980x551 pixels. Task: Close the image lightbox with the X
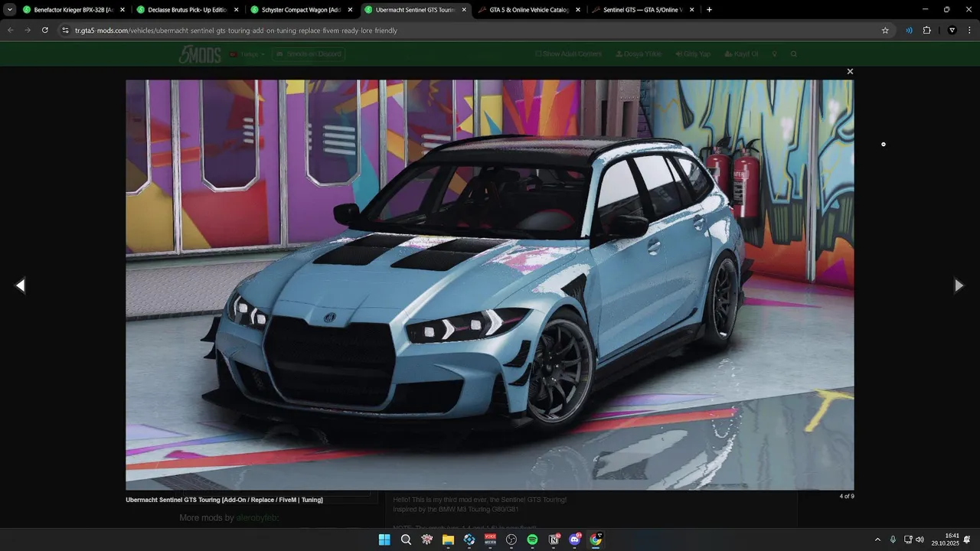(850, 71)
